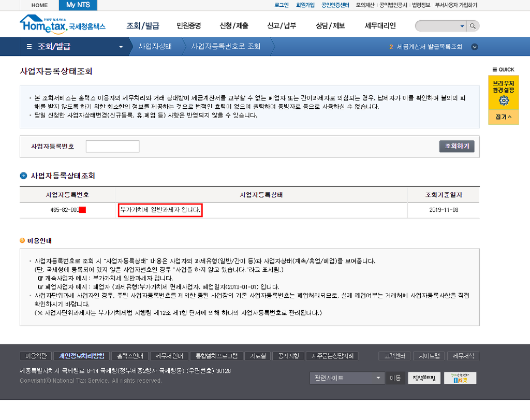Open the 공지사항 footer link

(289, 356)
